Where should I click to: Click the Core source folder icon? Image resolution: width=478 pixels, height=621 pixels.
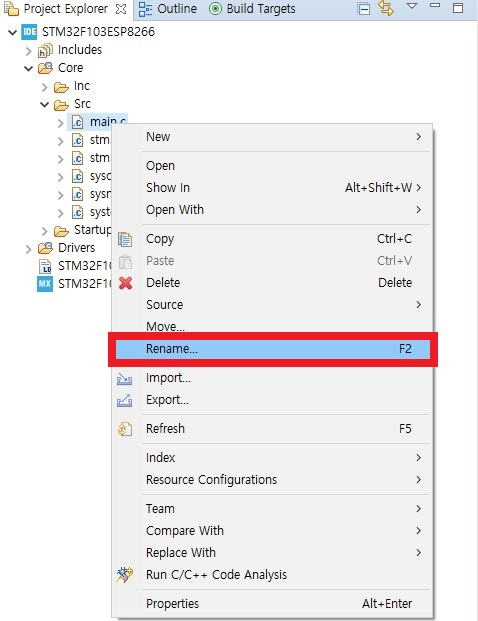pyautogui.click(x=45, y=68)
